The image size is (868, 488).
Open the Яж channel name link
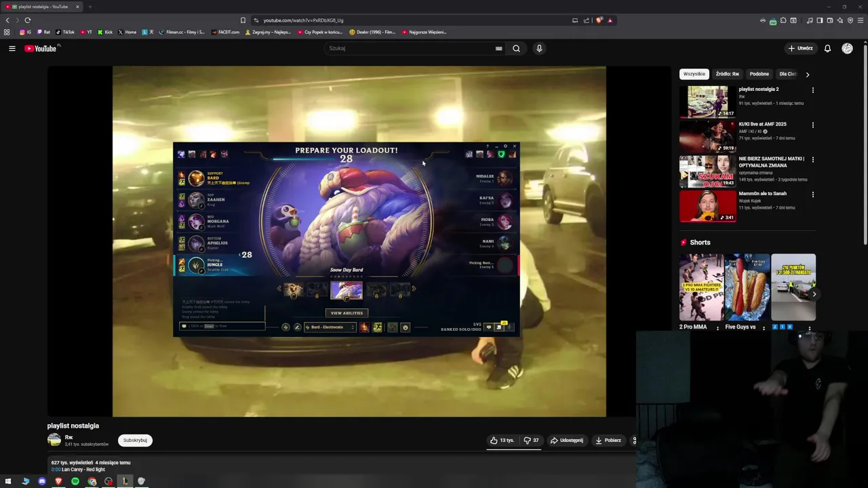point(68,437)
